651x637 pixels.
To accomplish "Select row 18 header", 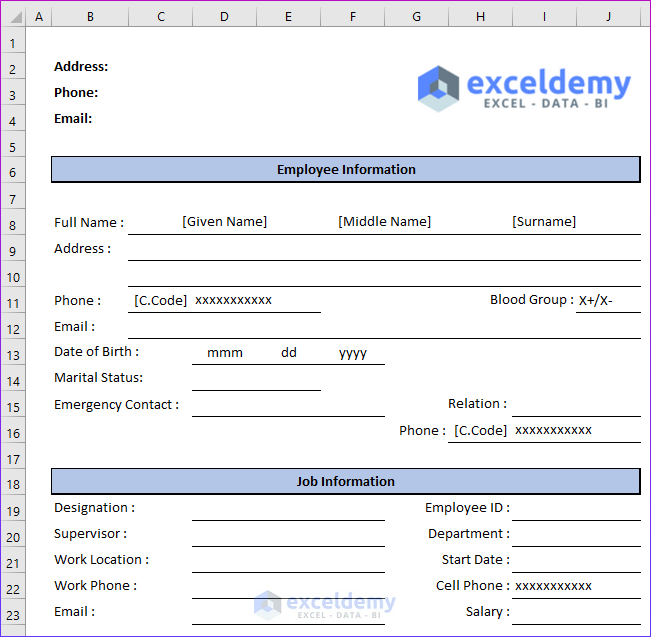I will tap(12, 484).
